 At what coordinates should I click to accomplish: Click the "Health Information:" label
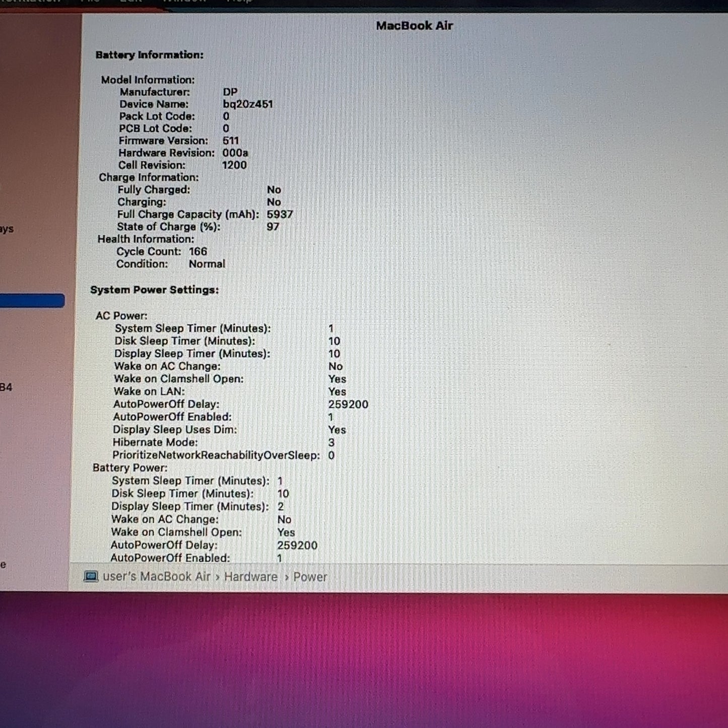pyautogui.click(x=146, y=239)
